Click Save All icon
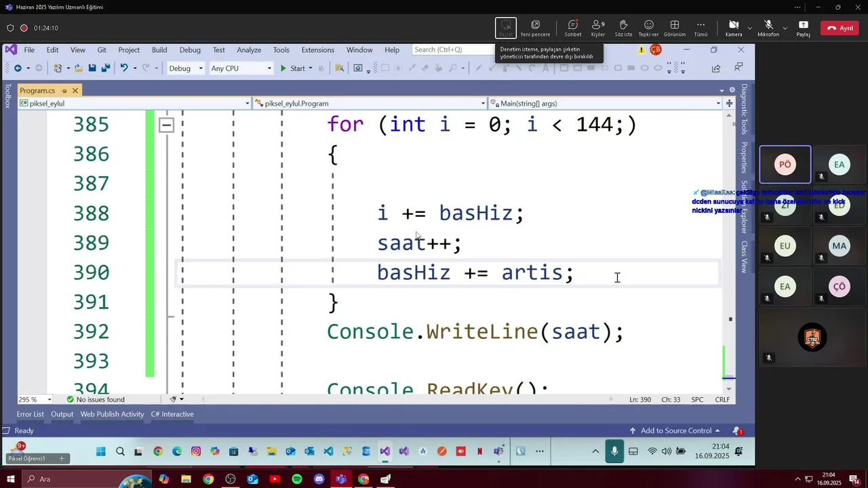 tap(106, 68)
